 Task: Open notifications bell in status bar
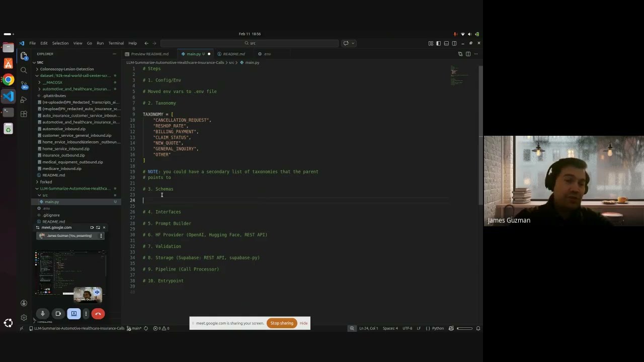[x=478, y=328]
